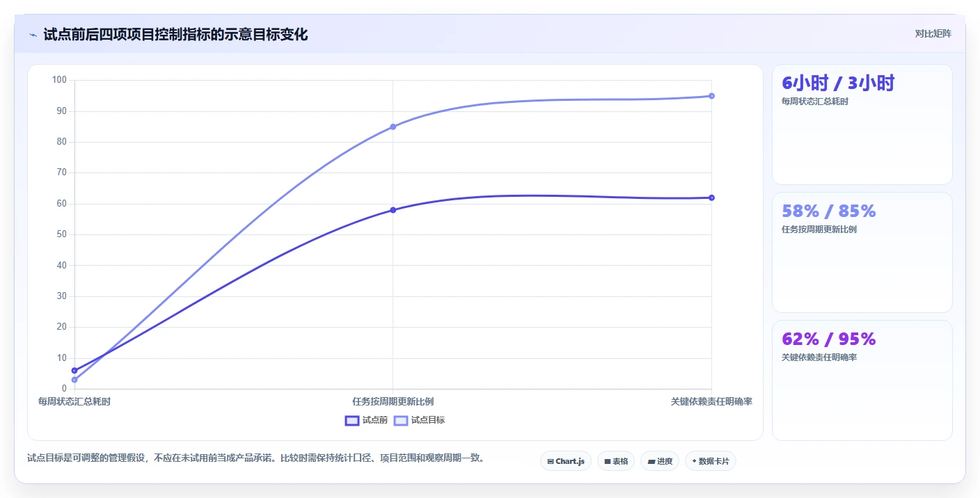The width and height of the screenshot is (980, 498).
Task: Click the footnote text about 试点目标
Action: tap(255, 458)
